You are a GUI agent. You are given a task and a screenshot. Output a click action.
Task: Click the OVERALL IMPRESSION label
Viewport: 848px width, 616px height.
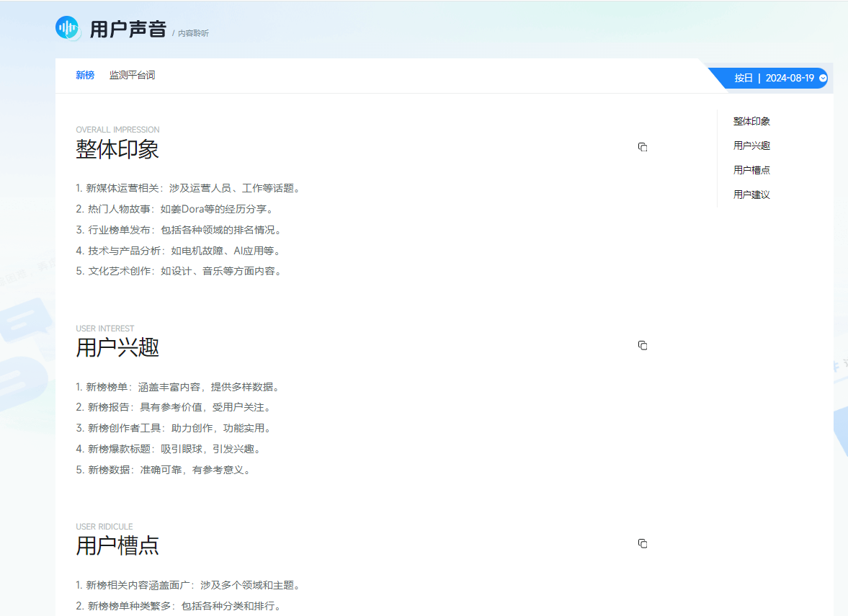pyautogui.click(x=118, y=130)
